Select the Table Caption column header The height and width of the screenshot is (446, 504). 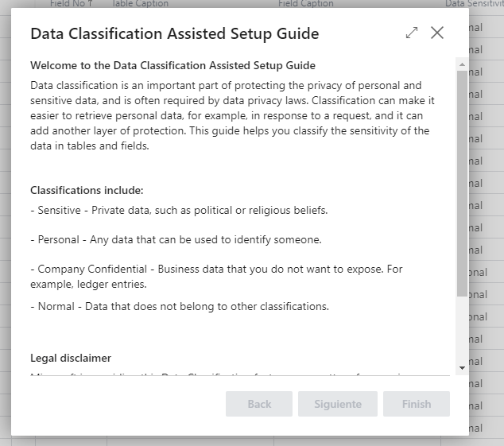pos(141,4)
